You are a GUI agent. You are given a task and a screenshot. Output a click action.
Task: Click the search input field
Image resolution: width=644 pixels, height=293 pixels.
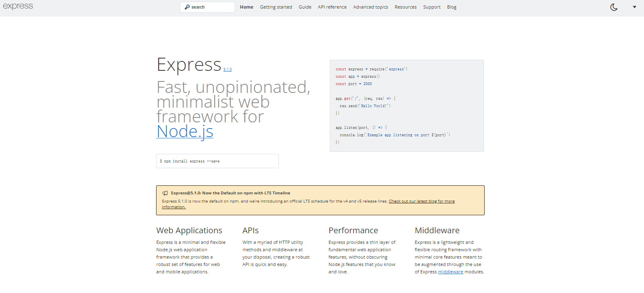(x=207, y=7)
